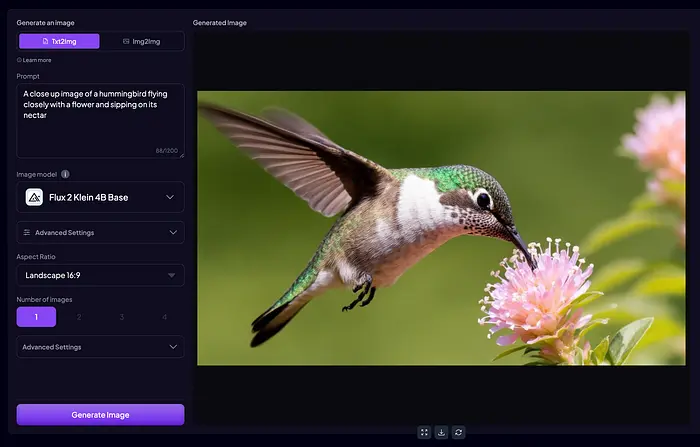Click the Image model info icon
Screen dimensions: 700x447
click(66, 174)
